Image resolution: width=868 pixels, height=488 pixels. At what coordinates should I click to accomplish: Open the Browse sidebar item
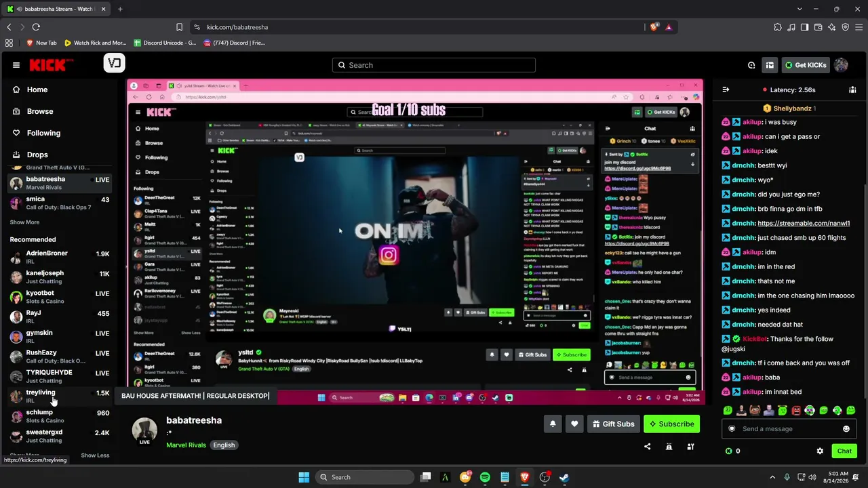[59, 111]
